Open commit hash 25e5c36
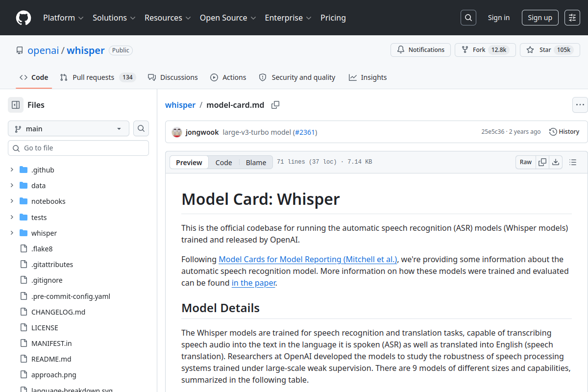Screen dimensions: 588x392 [493, 132]
